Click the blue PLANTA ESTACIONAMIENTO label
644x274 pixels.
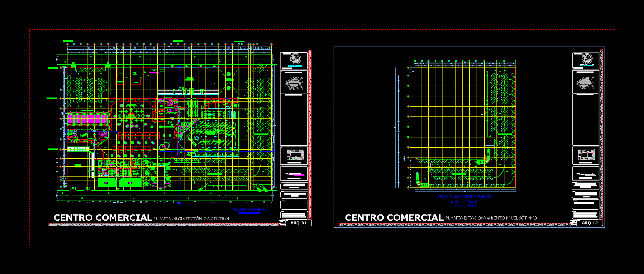click(x=465, y=197)
